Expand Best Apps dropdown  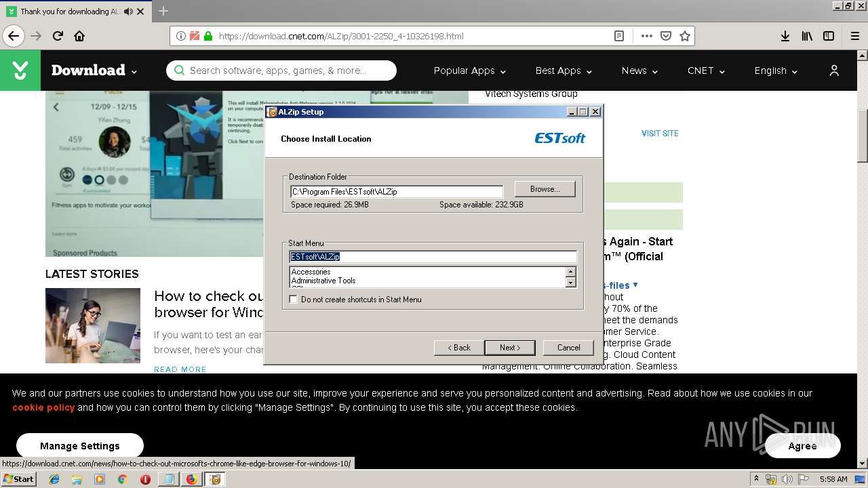click(x=564, y=70)
